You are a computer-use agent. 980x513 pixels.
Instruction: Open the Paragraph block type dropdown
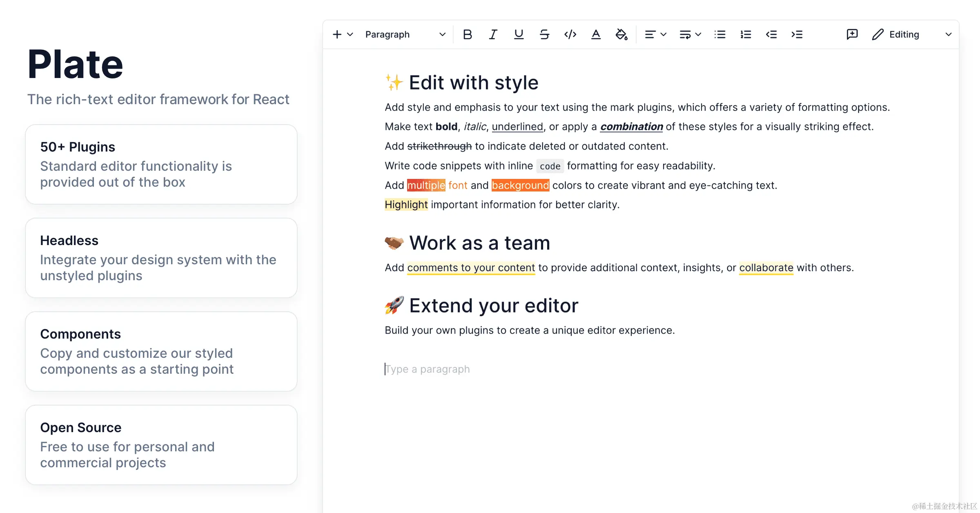(405, 35)
